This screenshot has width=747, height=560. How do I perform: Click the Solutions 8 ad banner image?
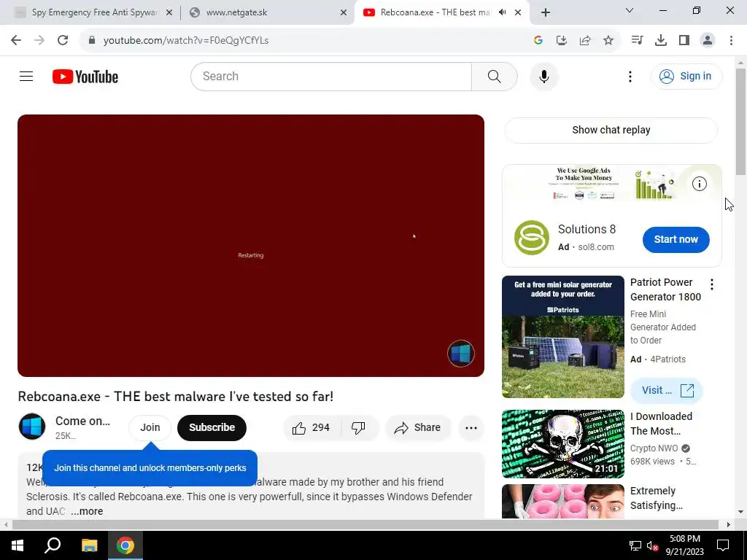point(612,184)
